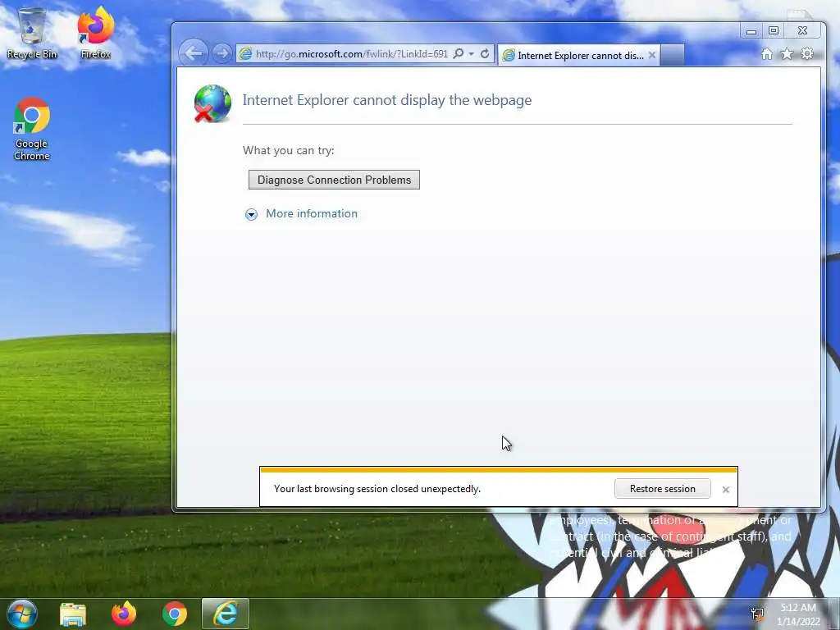Screen dimensions: 840x630
Task: Dismiss the session notification bar
Action: (725, 489)
